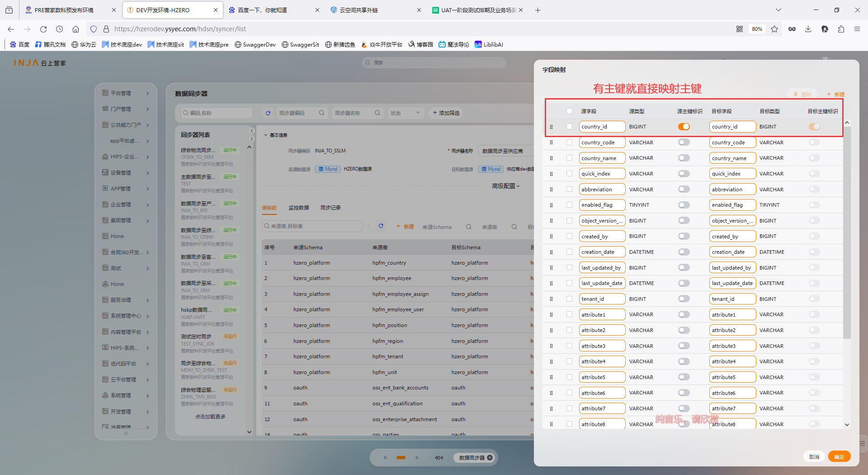Click 新建 in field mapping dialog
868x475 pixels.
836,94
